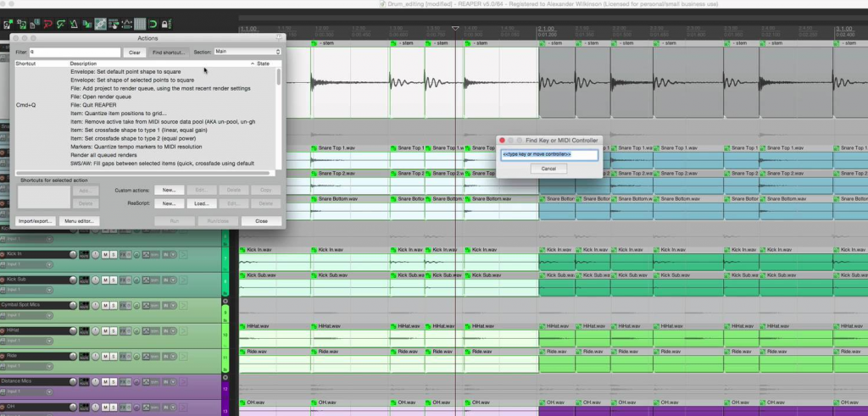Arm the Kick In track for recording

tap(3, 254)
